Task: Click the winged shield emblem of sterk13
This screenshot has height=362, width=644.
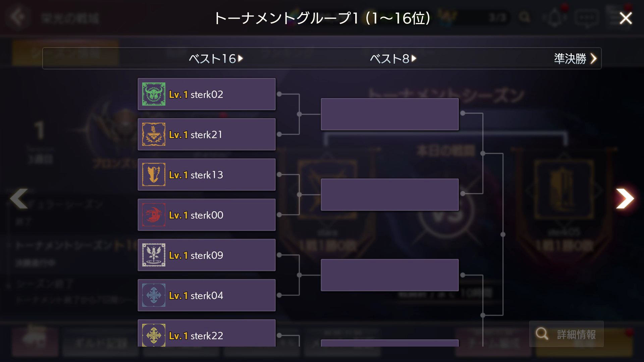Action: click(154, 175)
